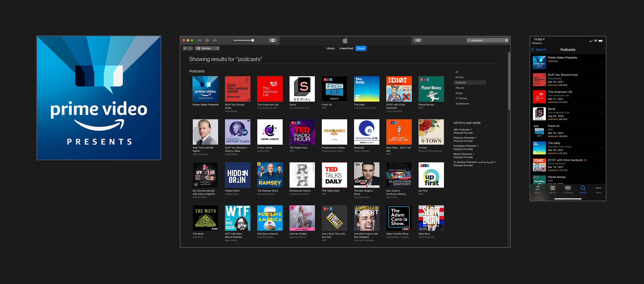The width and height of the screenshot is (644, 284).
Task: Expand Stuff You Should Know row chevron on phone
Action: (x=602, y=80)
